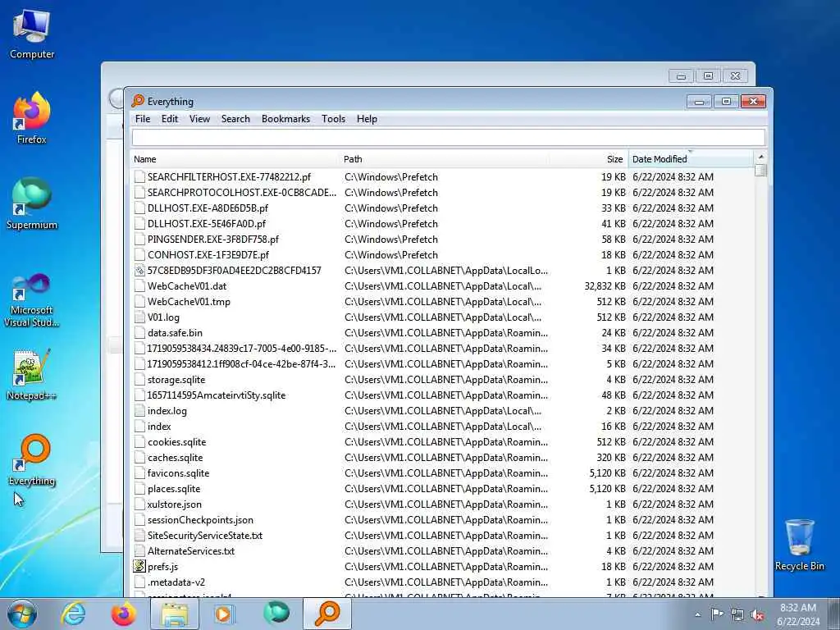Launch Firefox from the desktop shortcut
Screen dimensions: 840x630
click(32, 118)
